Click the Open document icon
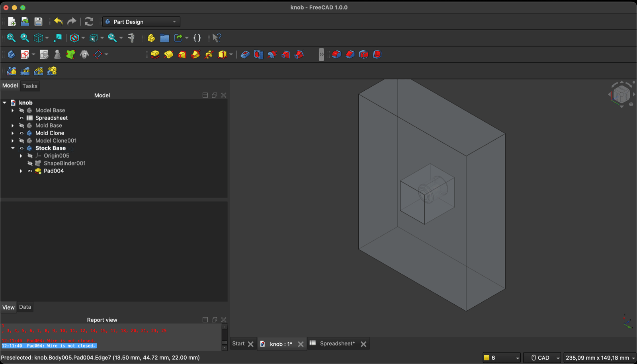This screenshot has height=364, width=637. tap(25, 21)
